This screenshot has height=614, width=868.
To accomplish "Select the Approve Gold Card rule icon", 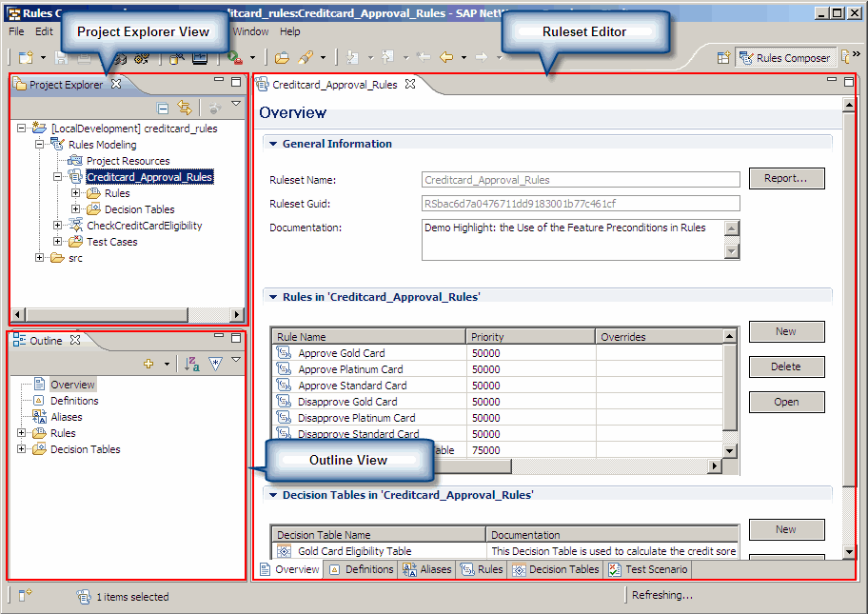I will 283,353.
